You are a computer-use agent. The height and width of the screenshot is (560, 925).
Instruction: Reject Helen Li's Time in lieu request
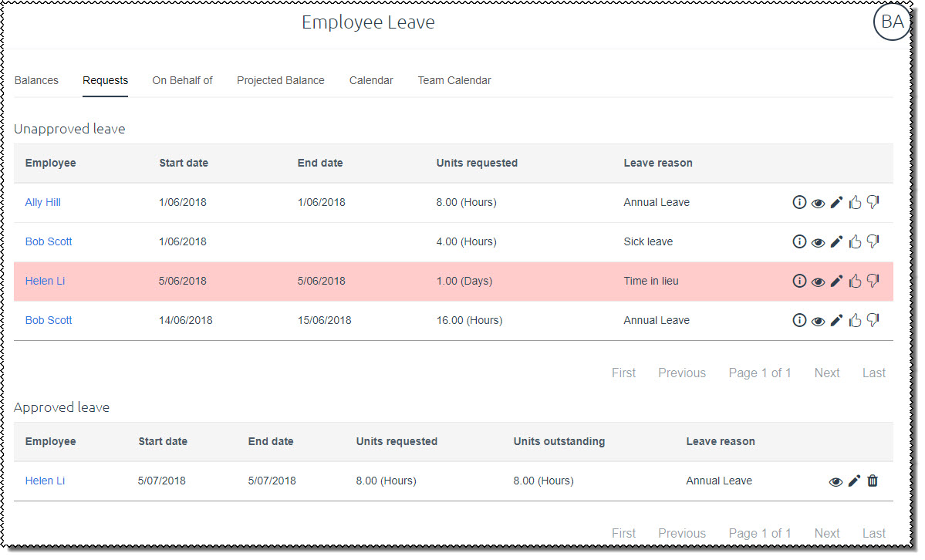click(873, 281)
